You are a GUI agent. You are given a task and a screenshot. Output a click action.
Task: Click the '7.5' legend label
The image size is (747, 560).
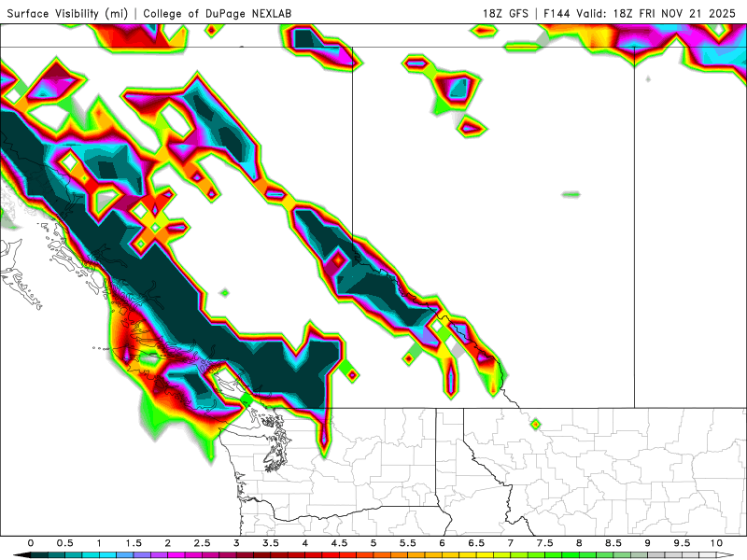pyautogui.click(x=545, y=543)
